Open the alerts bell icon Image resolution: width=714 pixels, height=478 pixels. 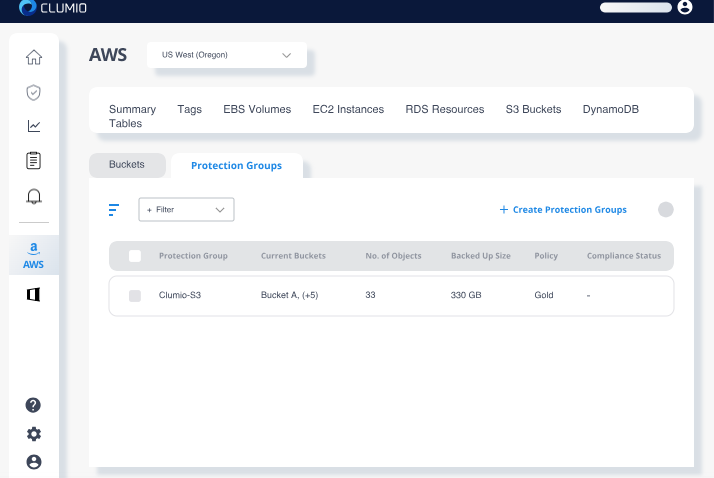34,196
